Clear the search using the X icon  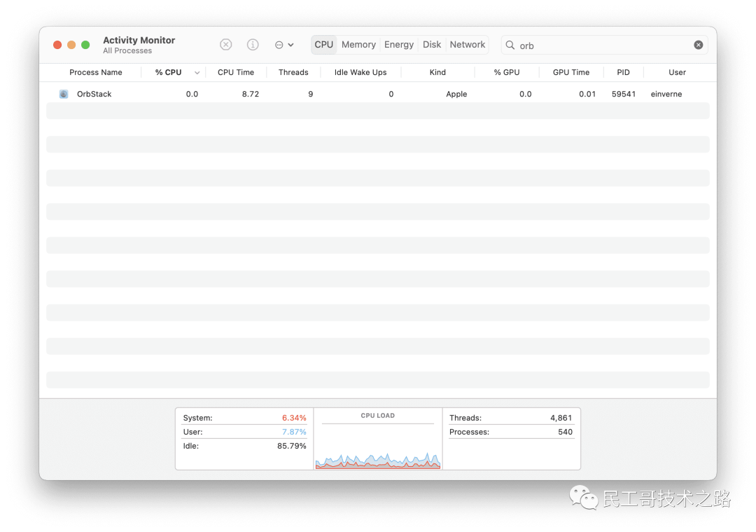click(x=698, y=44)
